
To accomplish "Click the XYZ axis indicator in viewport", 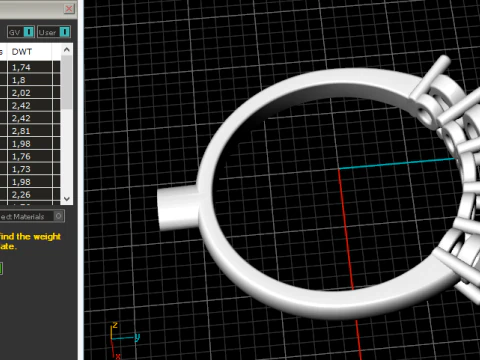I will pyautogui.click(x=124, y=339).
